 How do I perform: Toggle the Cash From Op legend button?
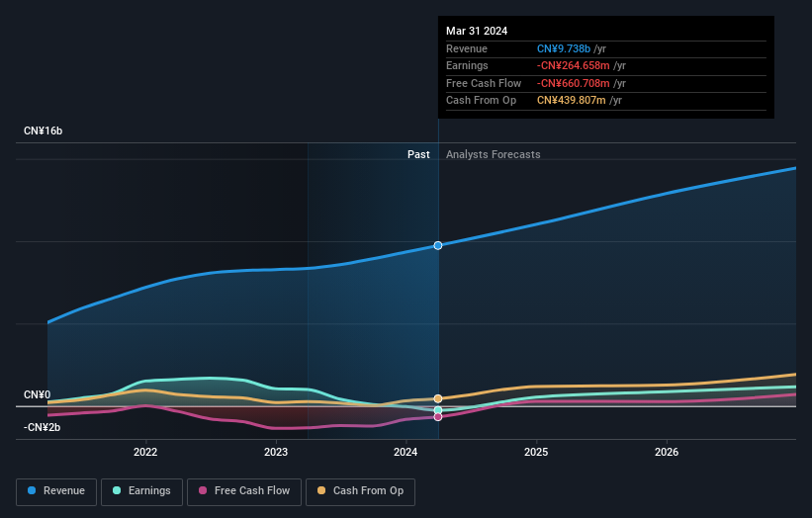(x=360, y=491)
